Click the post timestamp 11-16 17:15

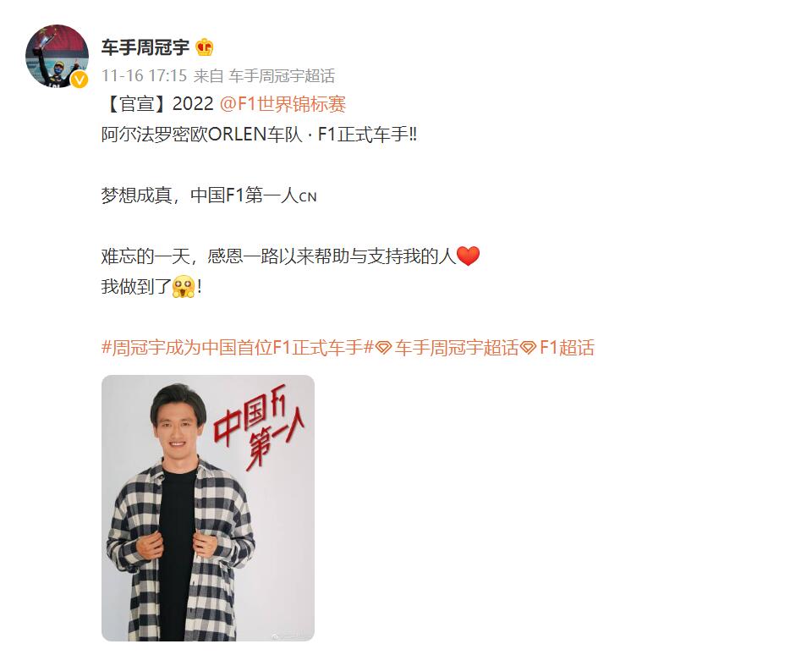coord(144,75)
